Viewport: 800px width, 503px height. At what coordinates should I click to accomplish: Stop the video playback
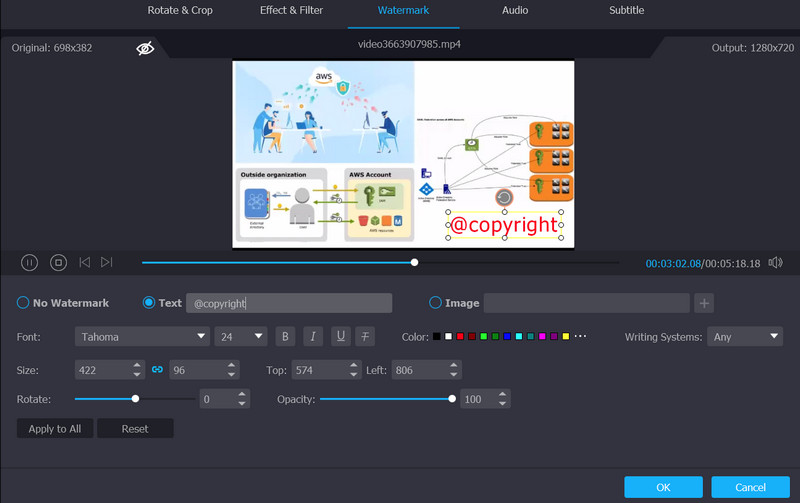[x=58, y=262]
